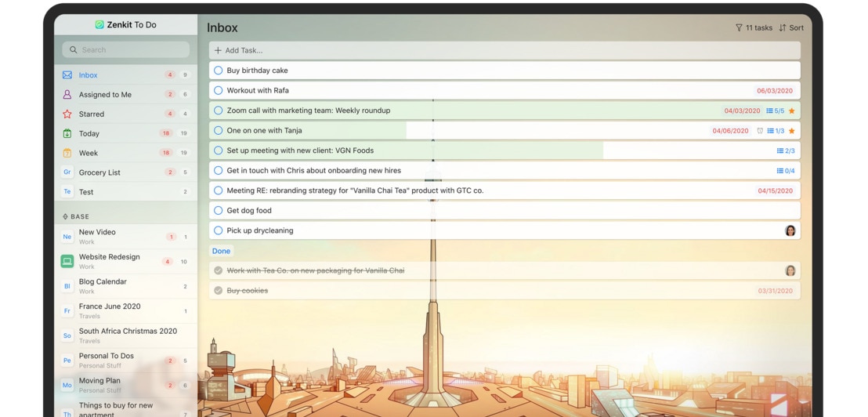This screenshot has height=417, width=868.
Task: Open the Week list
Action: (x=89, y=154)
